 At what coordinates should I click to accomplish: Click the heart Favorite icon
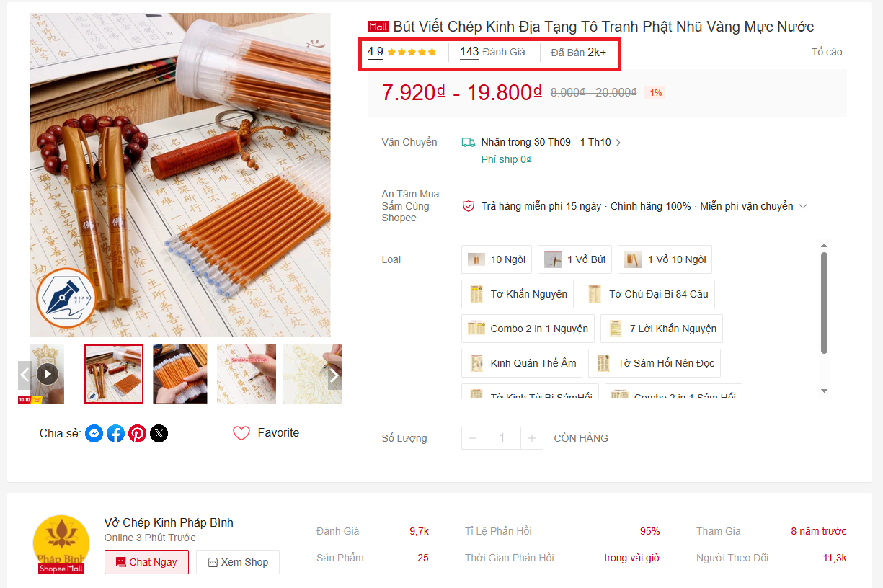241,433
